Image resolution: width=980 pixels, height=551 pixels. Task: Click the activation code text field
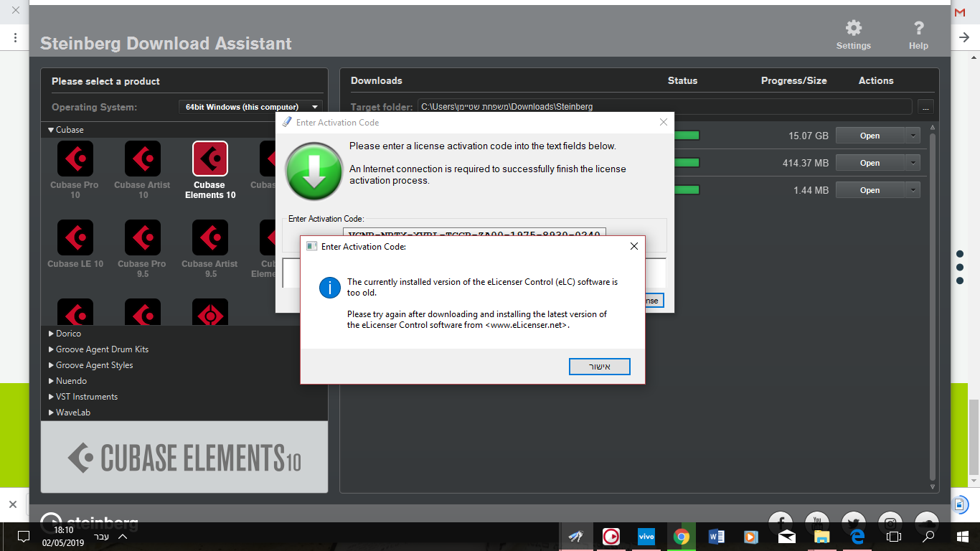pos(475,232)
